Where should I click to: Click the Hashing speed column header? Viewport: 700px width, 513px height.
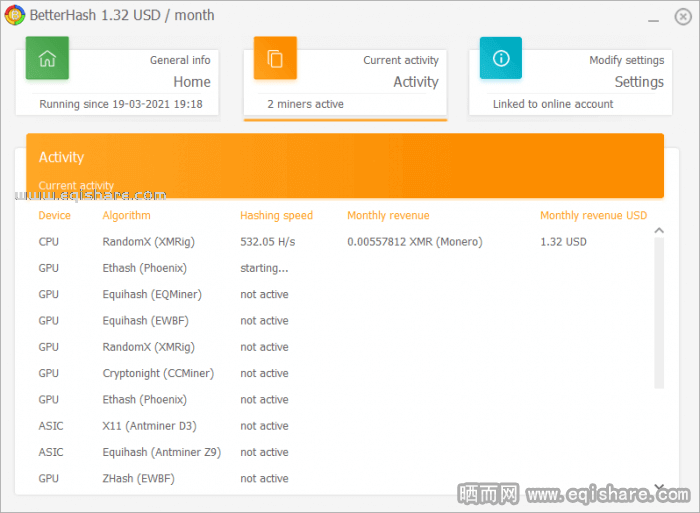(276, 215)
